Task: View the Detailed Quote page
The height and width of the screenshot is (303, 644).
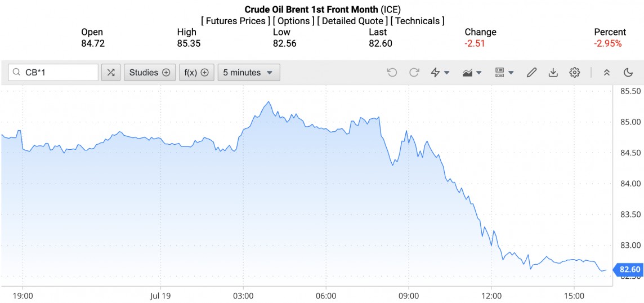Action: click(352, 21)
